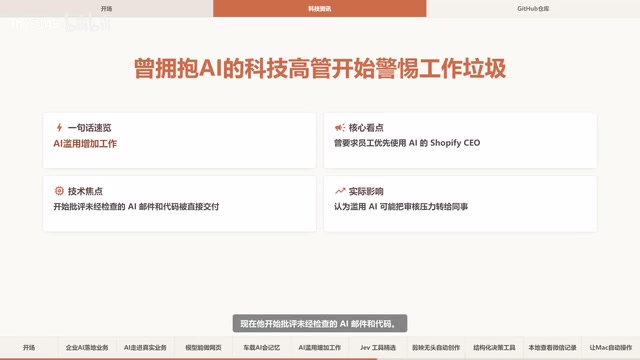Jump to chapter 企业AI落地业务
The width and height of the screenshot is (640, 360).
pos(87,347)
